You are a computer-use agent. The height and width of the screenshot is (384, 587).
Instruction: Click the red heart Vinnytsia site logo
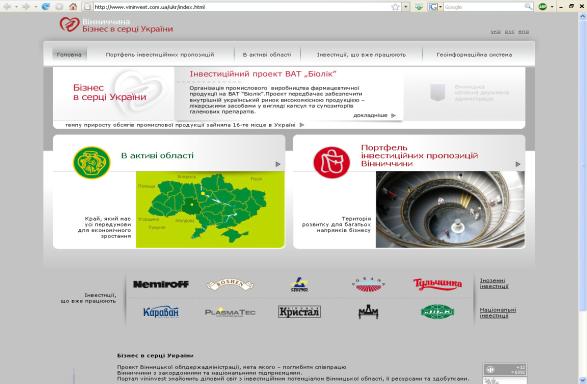[69, 24]
